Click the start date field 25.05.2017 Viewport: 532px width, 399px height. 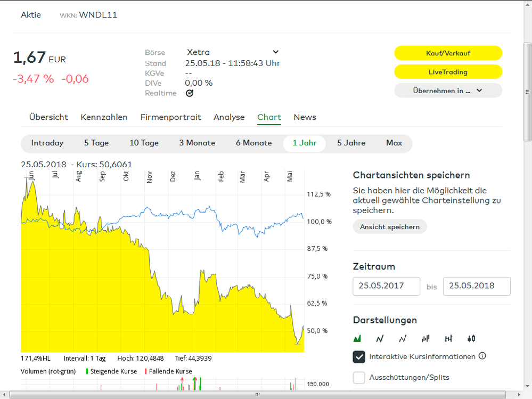[386, 286]
